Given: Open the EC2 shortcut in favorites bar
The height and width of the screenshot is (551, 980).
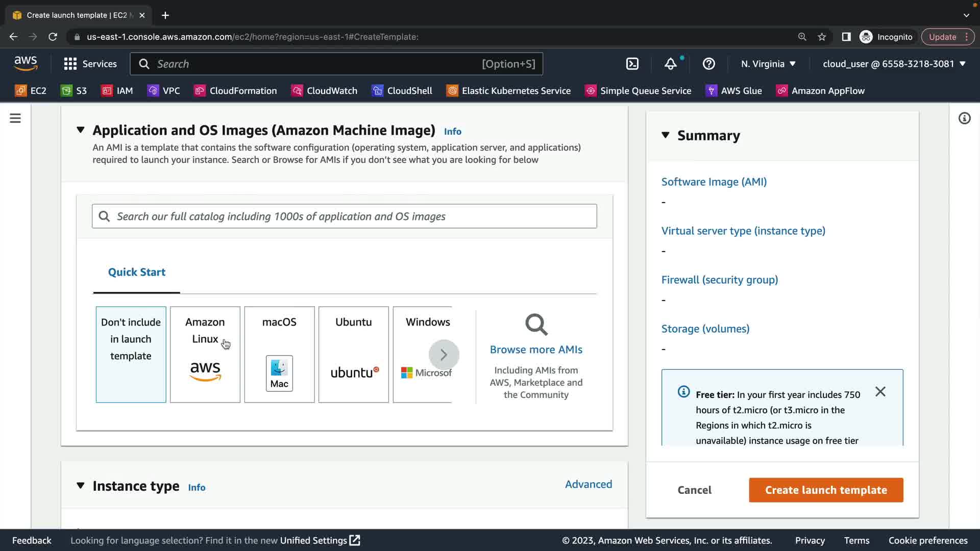Looking at the screenshot, I should (31, 91).
